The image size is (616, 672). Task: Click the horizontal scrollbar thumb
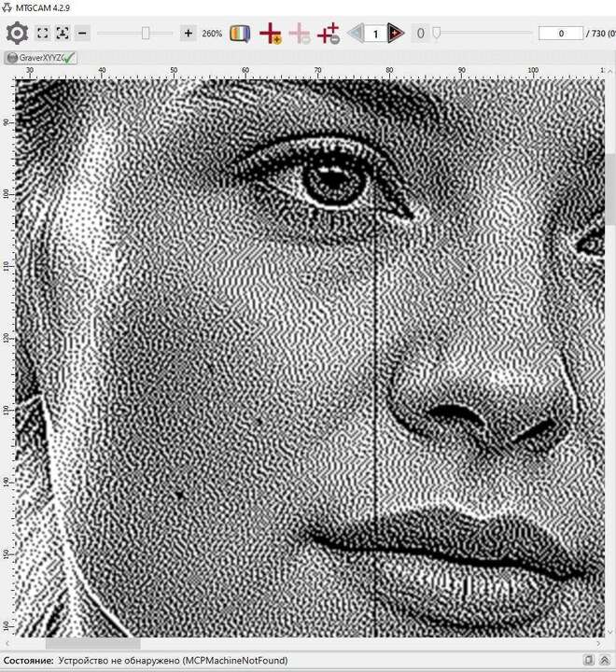click(92, 643)
